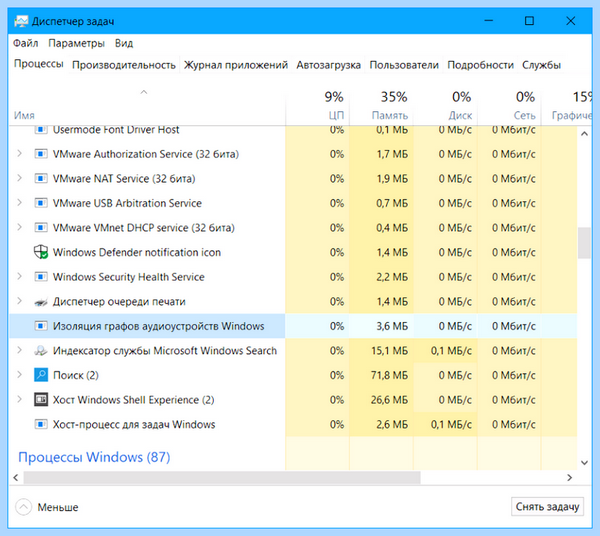This screenshot has height=536, width=600.
Task: Click the vertical scrollbar thumb
Action: 584,243
